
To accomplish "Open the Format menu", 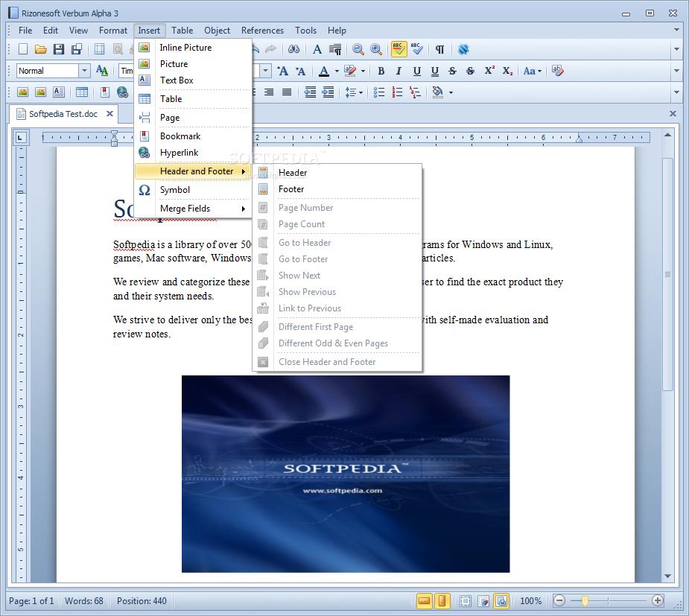I will click(x=113, y=31).
